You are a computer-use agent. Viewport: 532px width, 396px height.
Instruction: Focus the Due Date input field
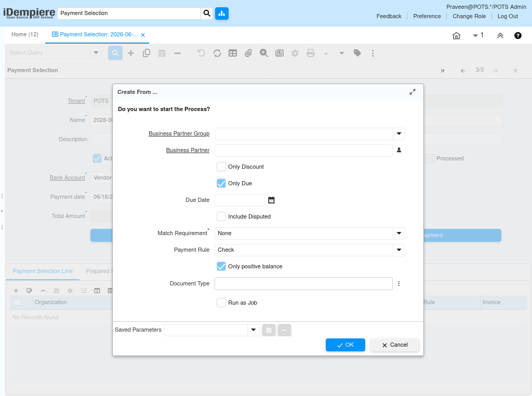click(x=240, y=200)
